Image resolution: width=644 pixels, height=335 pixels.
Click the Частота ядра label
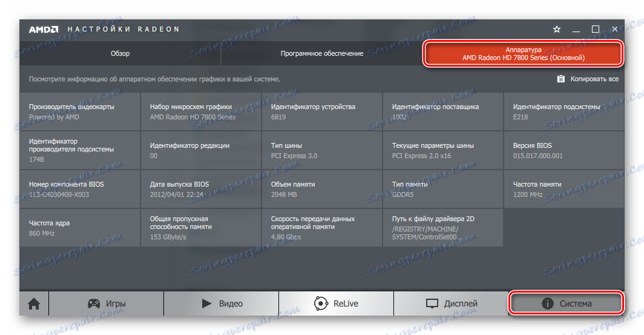[49, 223]
